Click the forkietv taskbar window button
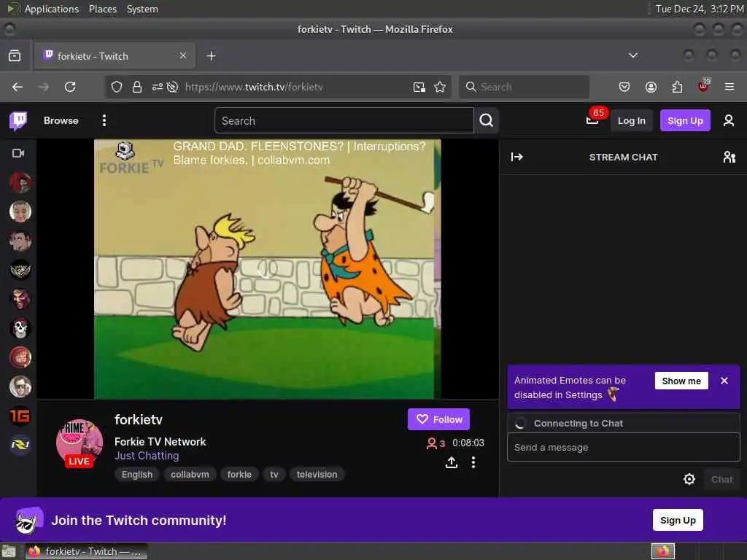Image resolution: width=747 pixels, height=560 pixels. tap(87, 551)
